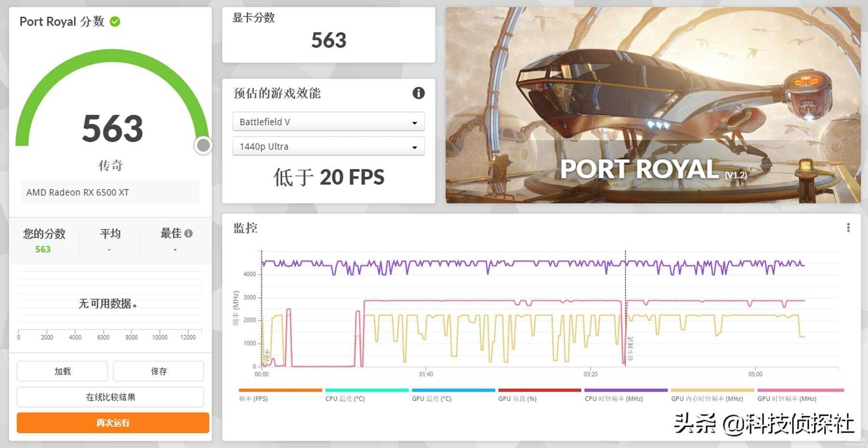Select the green CPU 温度 legend swatch
Viewport: 868px width, 448px height.
click(x=367, y=390)
